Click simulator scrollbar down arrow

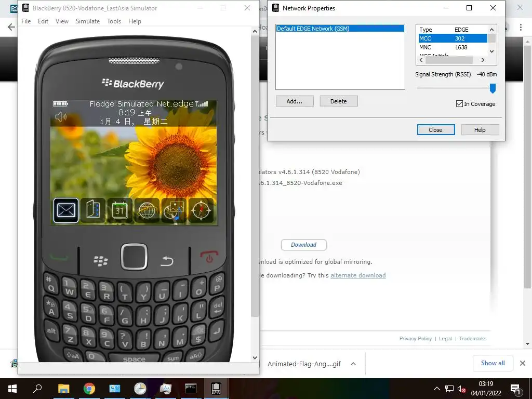coord(255,357)
